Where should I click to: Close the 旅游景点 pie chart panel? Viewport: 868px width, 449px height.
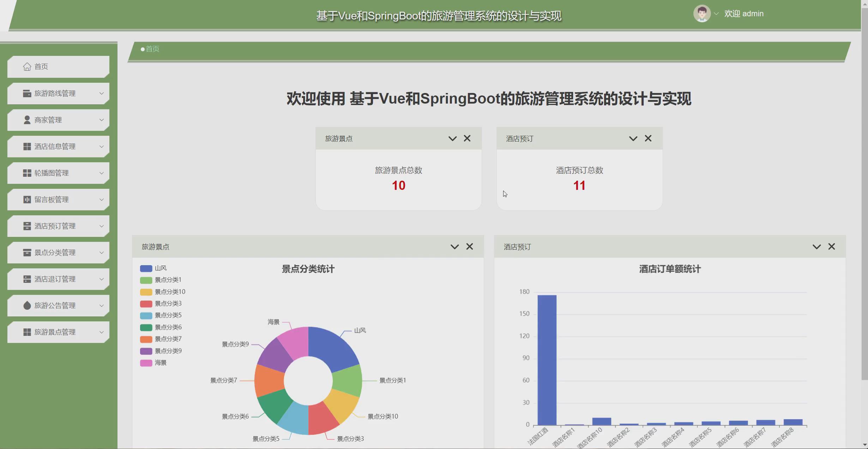[470, 246]
